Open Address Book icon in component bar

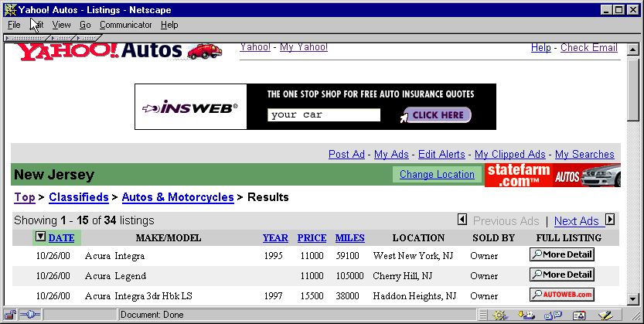pos(579,315)
